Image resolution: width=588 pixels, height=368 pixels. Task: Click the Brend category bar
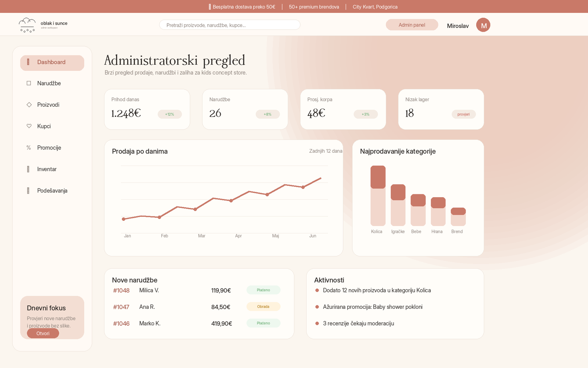tap(458, 217)
